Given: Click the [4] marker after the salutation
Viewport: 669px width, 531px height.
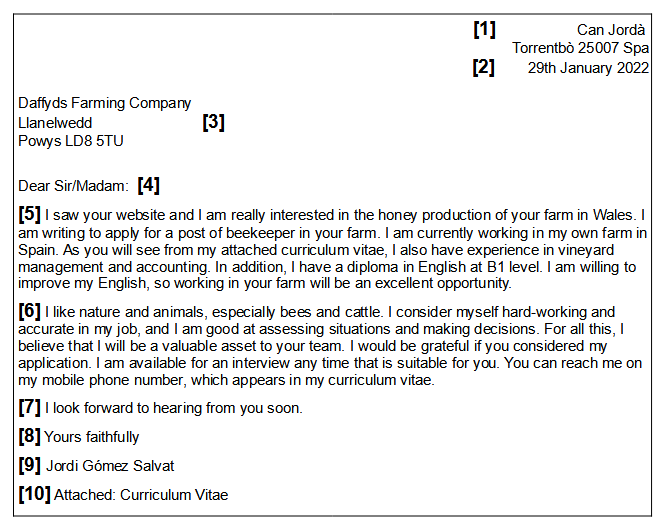Looking at the screenshot, I should [148, 185].
